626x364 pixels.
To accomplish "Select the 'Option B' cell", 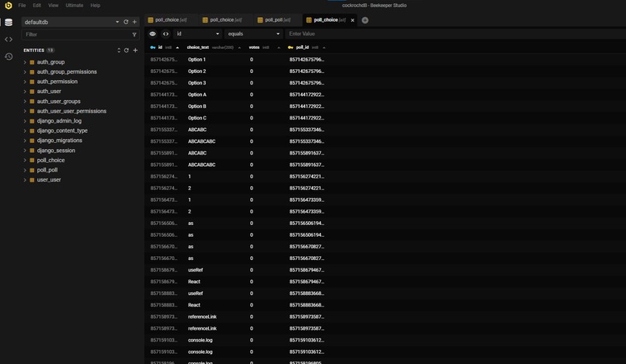I will coord(196,106).
